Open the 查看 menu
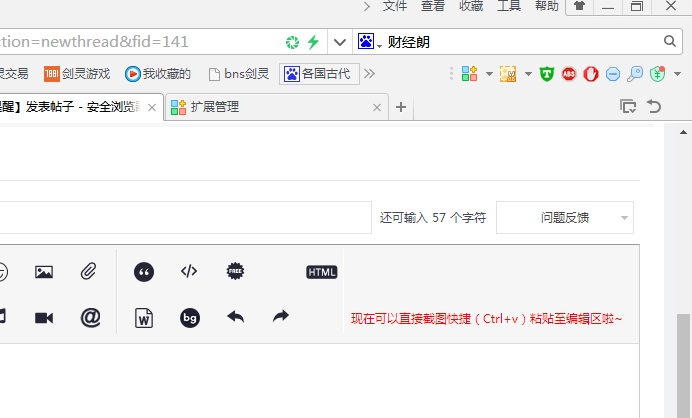692x418 pixels. pyautogui.click(x=432, y=6)
